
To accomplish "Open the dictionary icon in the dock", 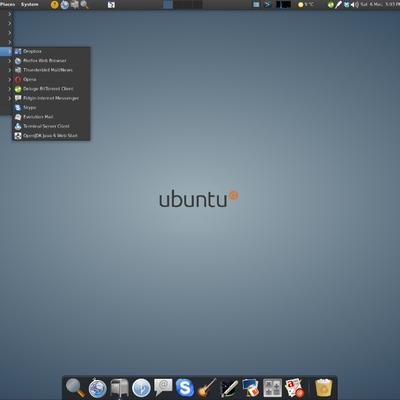I will (295, 388).
